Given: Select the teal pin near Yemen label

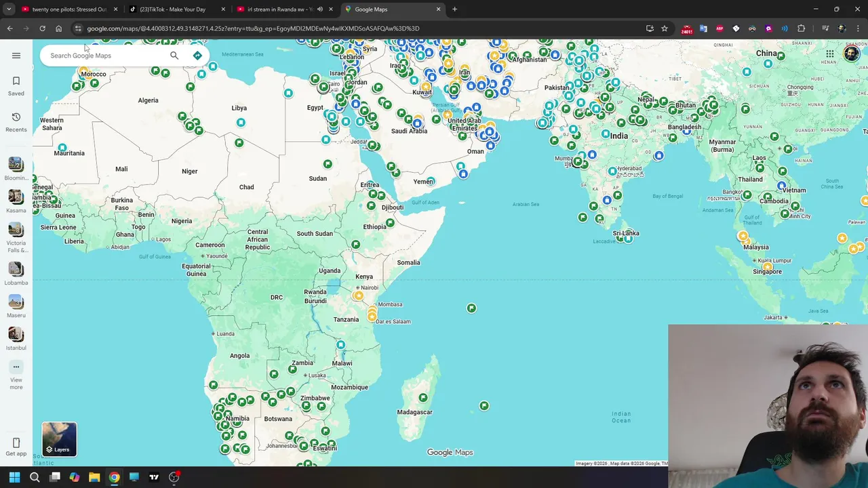Looking at the screenshot, I should click(430, 181).
